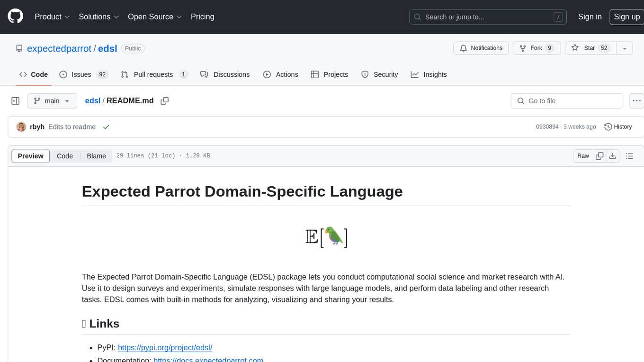
Task: Open the file History
Action: (x=618, y=127)
